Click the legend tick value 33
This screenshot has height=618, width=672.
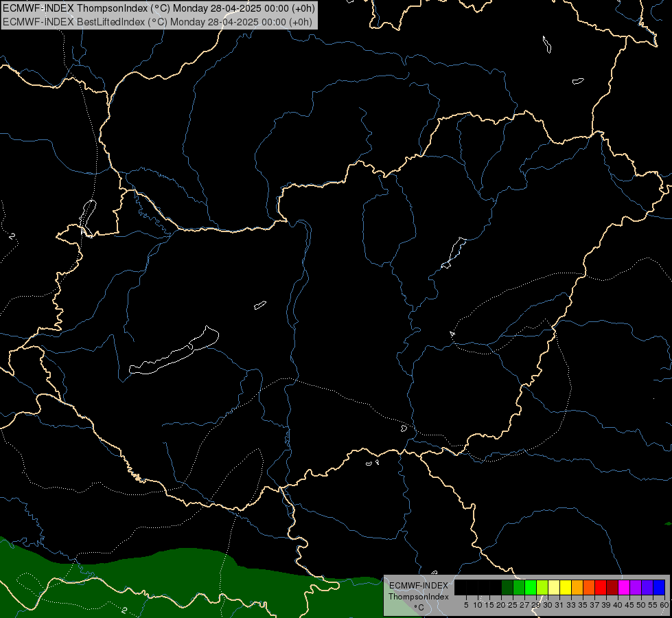[x=571, y=605]
